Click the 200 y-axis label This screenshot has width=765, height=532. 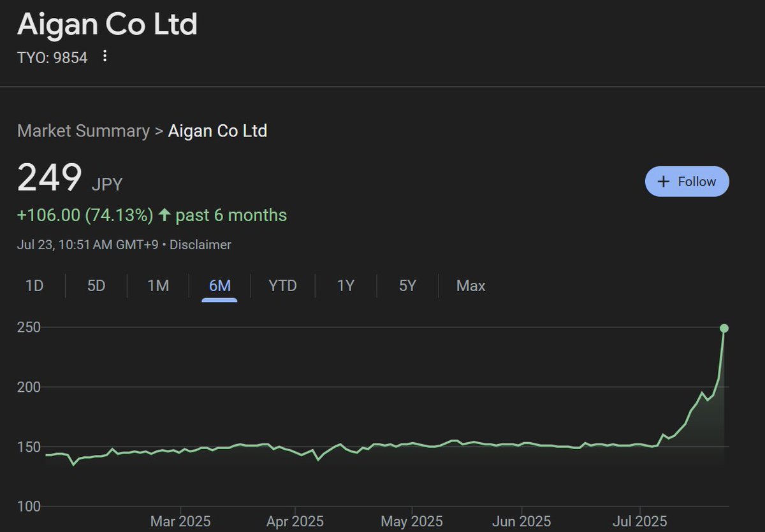(x=29, y=387)
